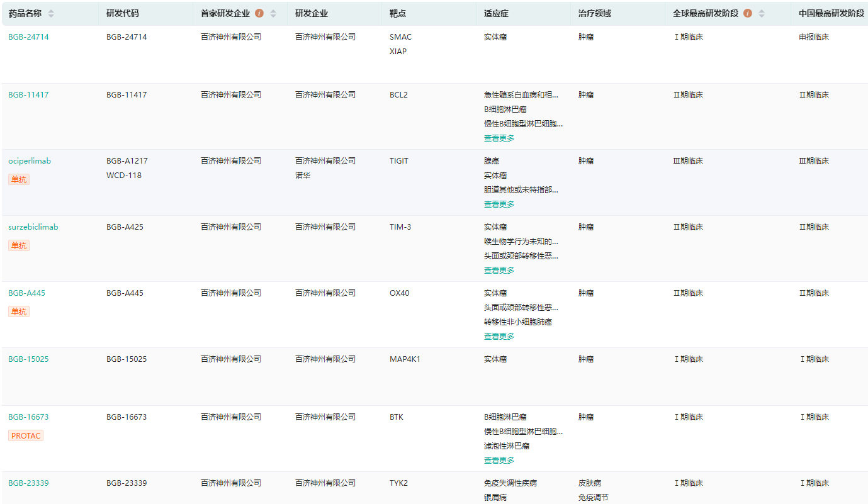The width and height of the screenshot is (868, 504).
Task: Select the BTK target cell
Action: pos(397,417)
